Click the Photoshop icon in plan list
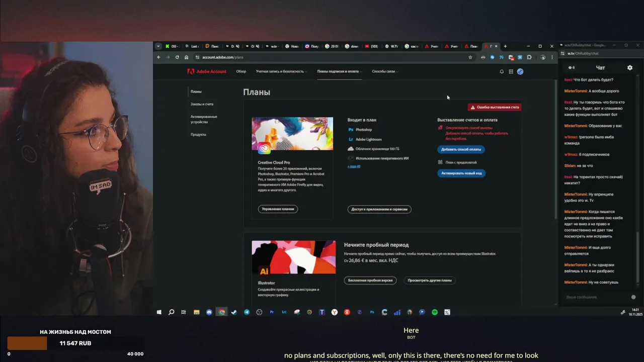The width and height of the screenshot is (644, 362). (x=351, y=130)
